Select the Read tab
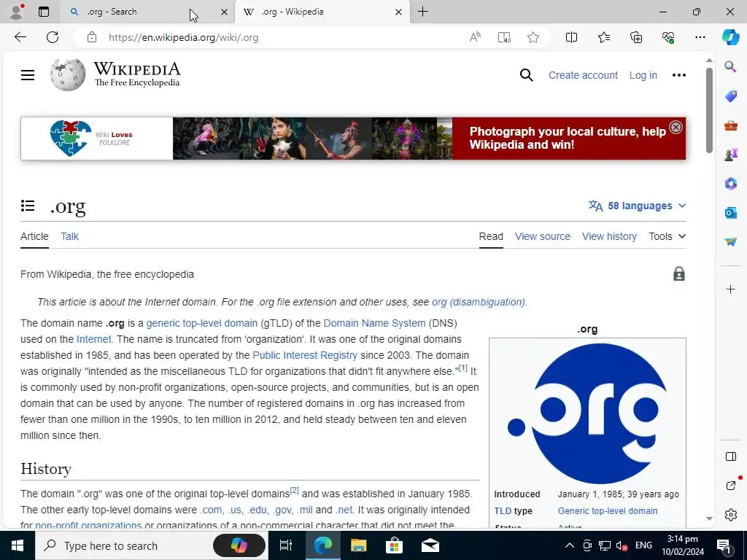Viewport: 747px width, 560px height. coord(491,236)
